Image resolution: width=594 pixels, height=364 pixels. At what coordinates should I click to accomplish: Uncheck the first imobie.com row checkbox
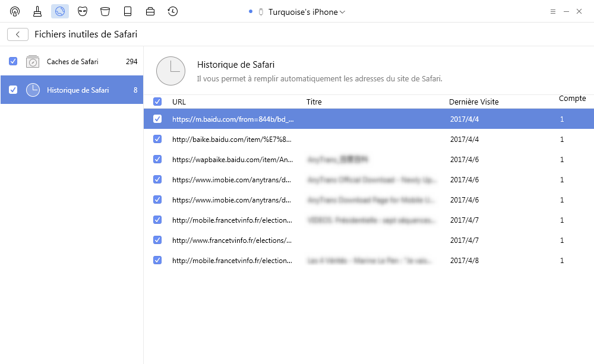pyautogui.click(x=157, y=179)
